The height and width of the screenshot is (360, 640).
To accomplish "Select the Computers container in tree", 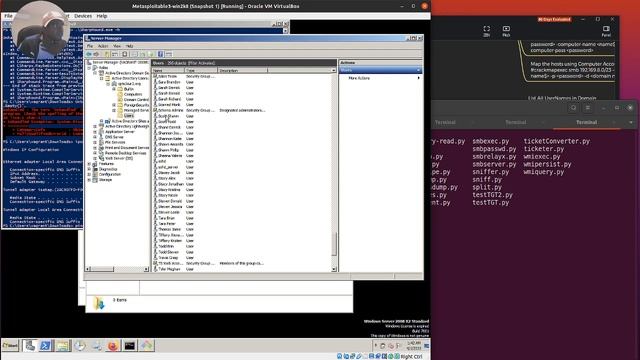I will tap(133, 94).
